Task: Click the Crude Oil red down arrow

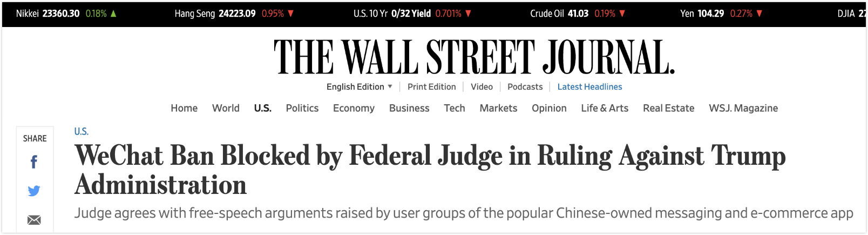Action: tap(622, 14)
